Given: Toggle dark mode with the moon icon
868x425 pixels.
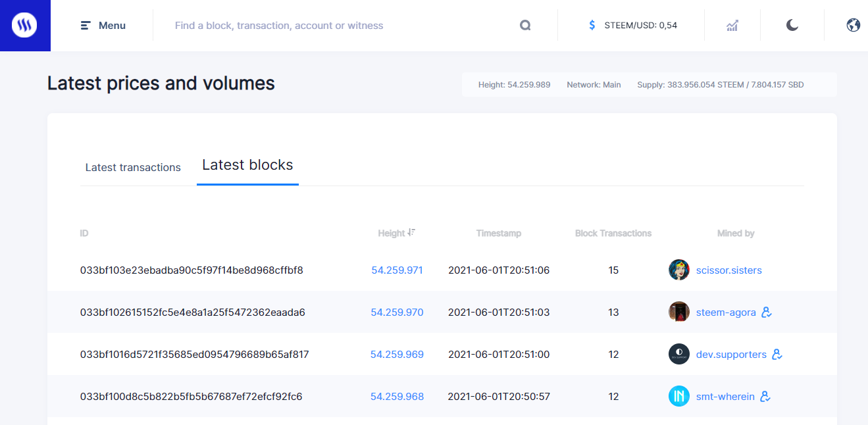Looking at the screenshot, I should [792, 26].
